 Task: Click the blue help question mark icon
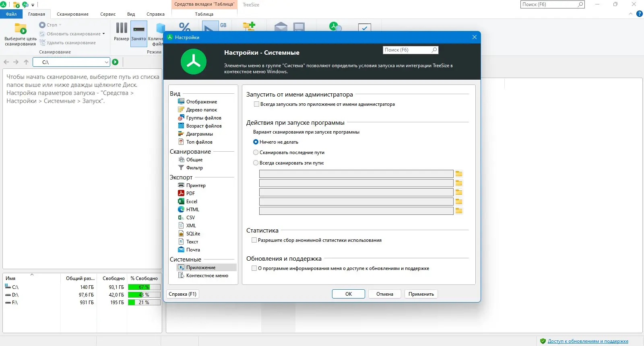coord(639,14)
